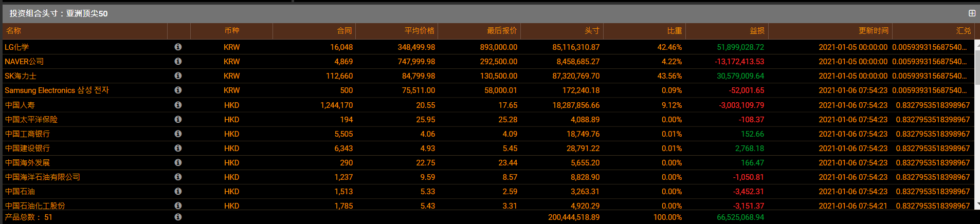Click weight value 9.12%
The height and width of the screenshot is (224, 980).
pos(672,105)
